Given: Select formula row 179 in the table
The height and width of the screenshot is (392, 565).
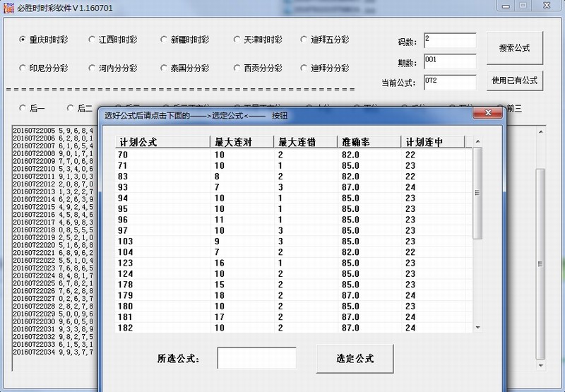Looking at the screenshot, I should tap(129, 295).
